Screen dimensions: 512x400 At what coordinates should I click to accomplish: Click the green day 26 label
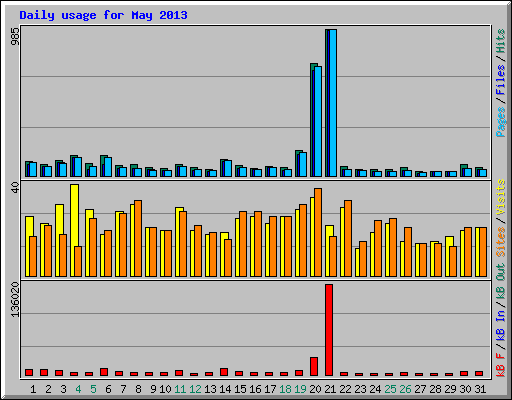405,389
